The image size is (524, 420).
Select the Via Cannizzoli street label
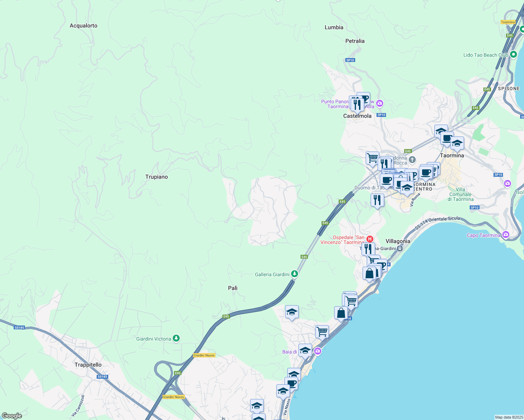pos(78,406)
